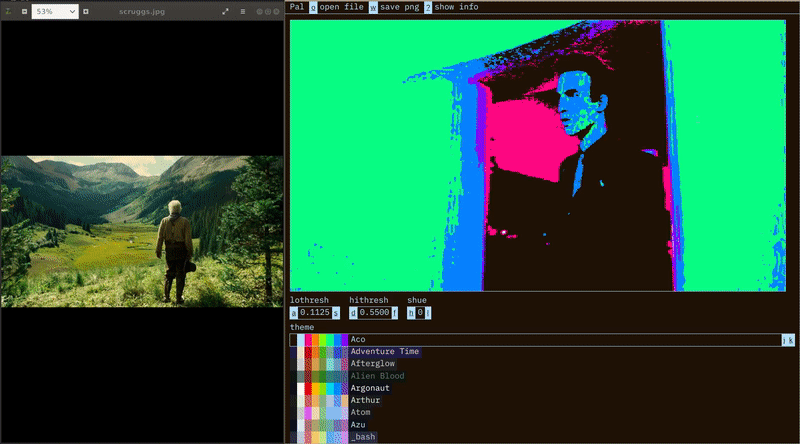Click zoom-in plus icon in image viewer

point(86,11)
